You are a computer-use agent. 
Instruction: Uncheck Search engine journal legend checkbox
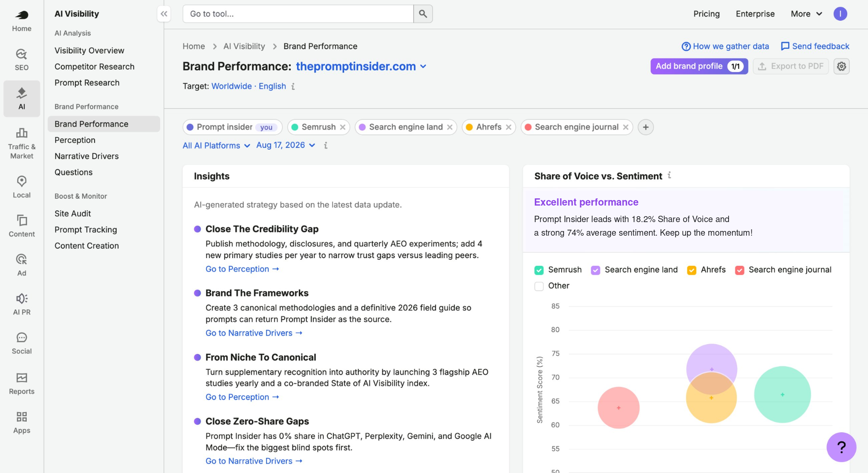pyautogui.click(x=740, y=270)
